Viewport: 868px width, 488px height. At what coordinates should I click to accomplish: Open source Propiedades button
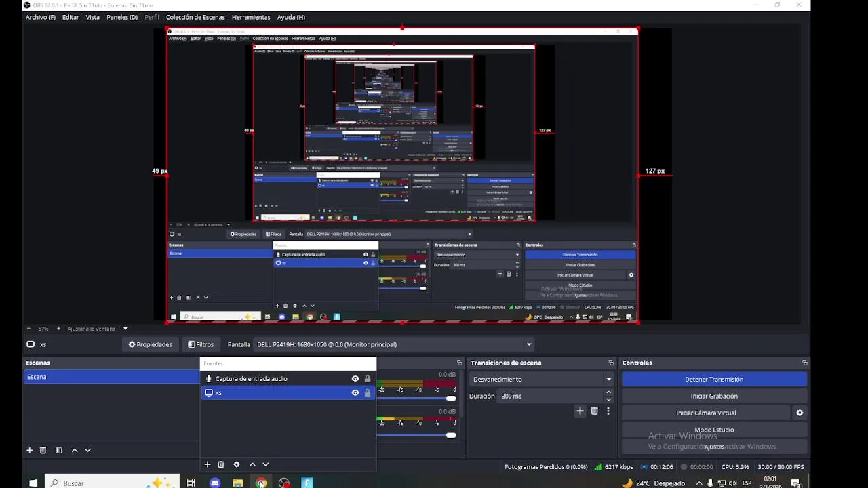pyautogui.click(x=151, y=344)
